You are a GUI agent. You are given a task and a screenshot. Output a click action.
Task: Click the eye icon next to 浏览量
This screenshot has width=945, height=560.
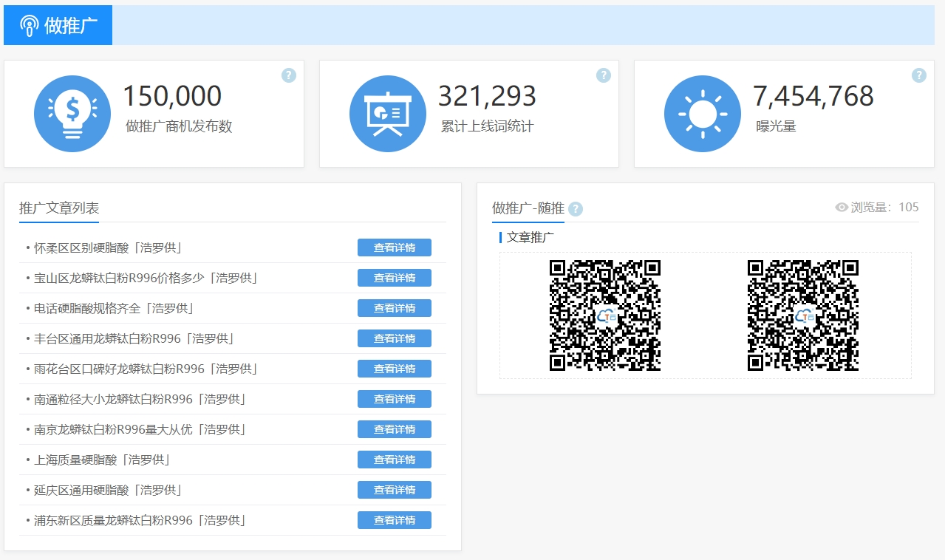[842, 208]
